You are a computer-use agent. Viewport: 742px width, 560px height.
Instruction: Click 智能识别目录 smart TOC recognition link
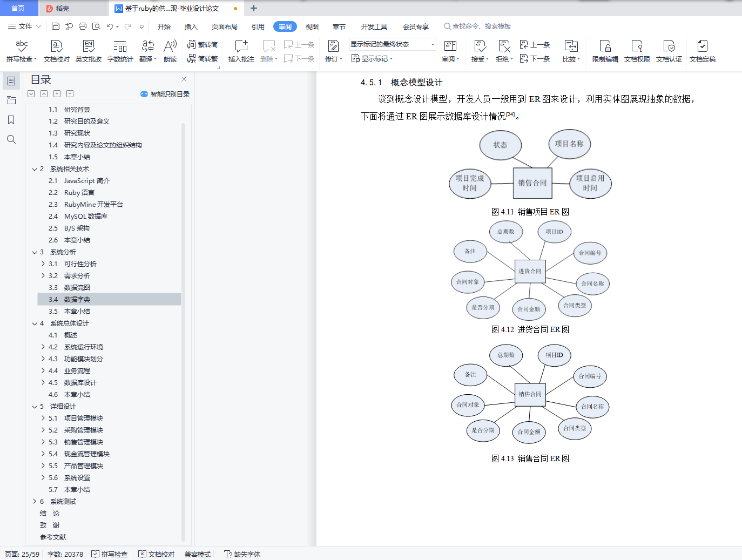(x=165, y=94)
